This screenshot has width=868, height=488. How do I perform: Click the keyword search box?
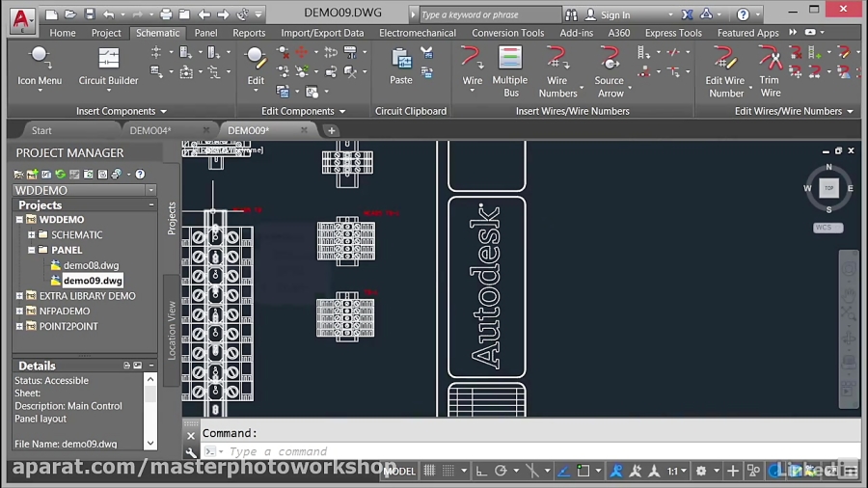click(489, 14)
